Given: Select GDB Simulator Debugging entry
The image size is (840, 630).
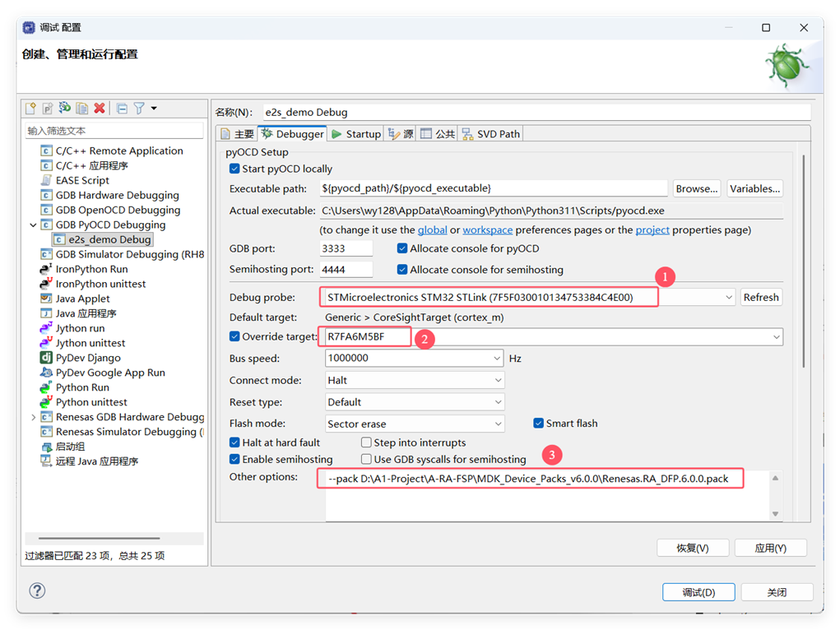Looking at the screenshot, I should pos(130,254).
